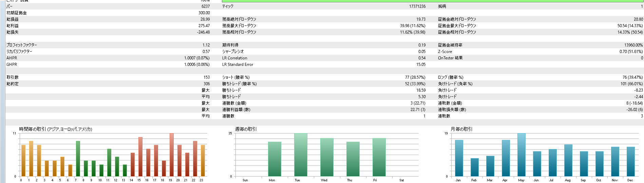The height and width of the screenshot is (183, 644).
Task: Select the 期待利得 value 0.19
Action: 422,45
